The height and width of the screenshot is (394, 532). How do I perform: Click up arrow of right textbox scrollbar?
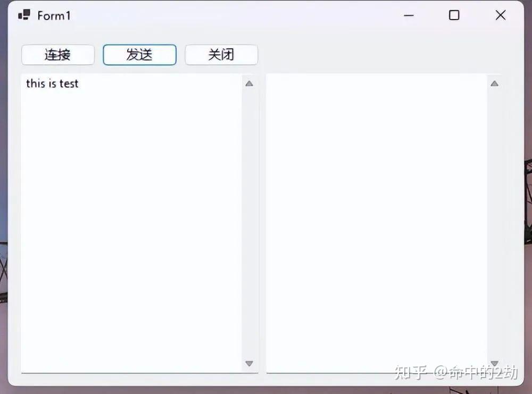[x=494, y=83]
